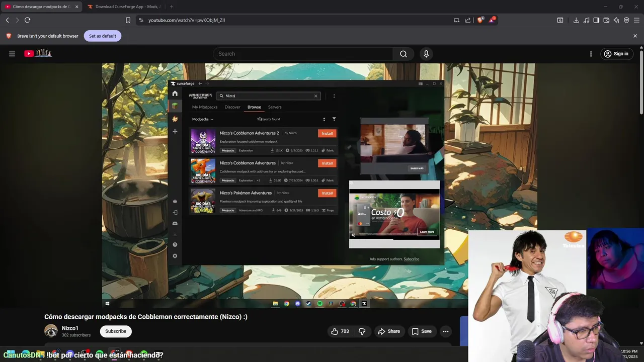Click the Subscribe link under the ads
The width and height of the screenshot is (644, 362).
pos(411,259)
